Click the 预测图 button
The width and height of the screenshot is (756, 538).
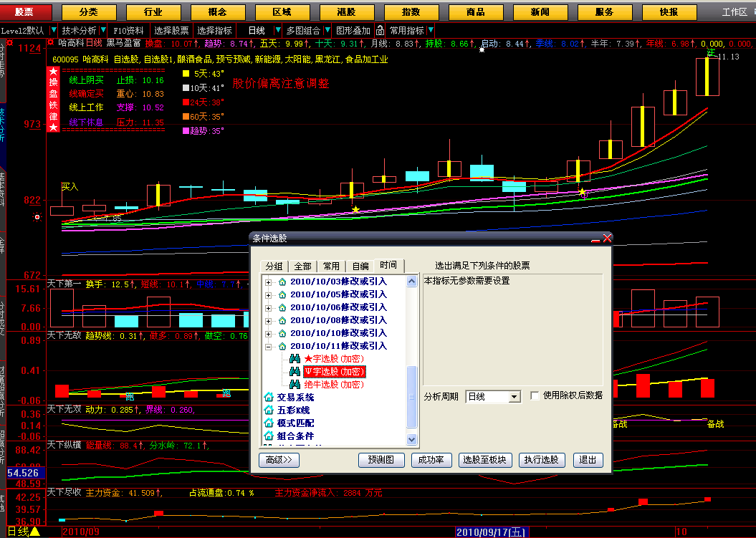tap(381, 460)
